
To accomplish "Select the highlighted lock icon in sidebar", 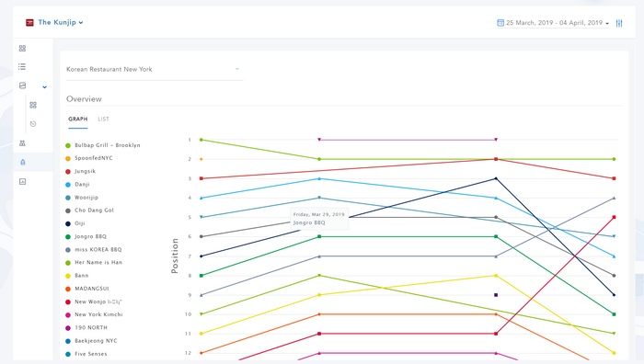I will [23, 162].
